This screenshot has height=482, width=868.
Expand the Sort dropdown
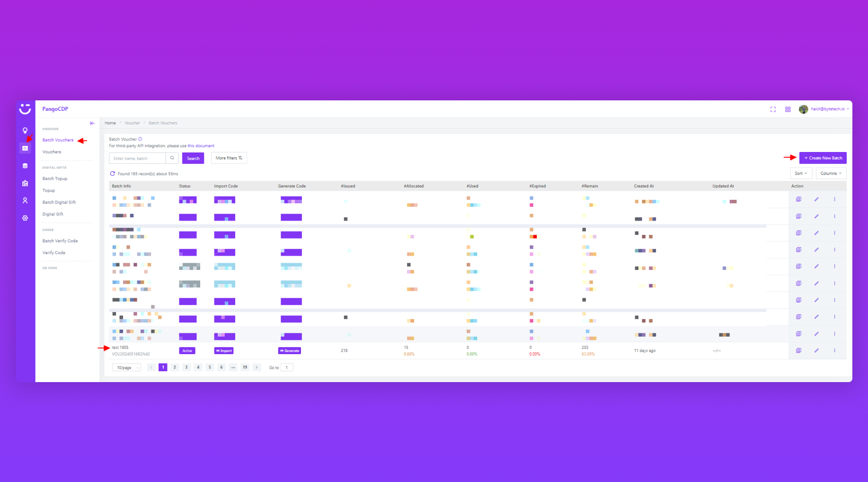(801, 173)
